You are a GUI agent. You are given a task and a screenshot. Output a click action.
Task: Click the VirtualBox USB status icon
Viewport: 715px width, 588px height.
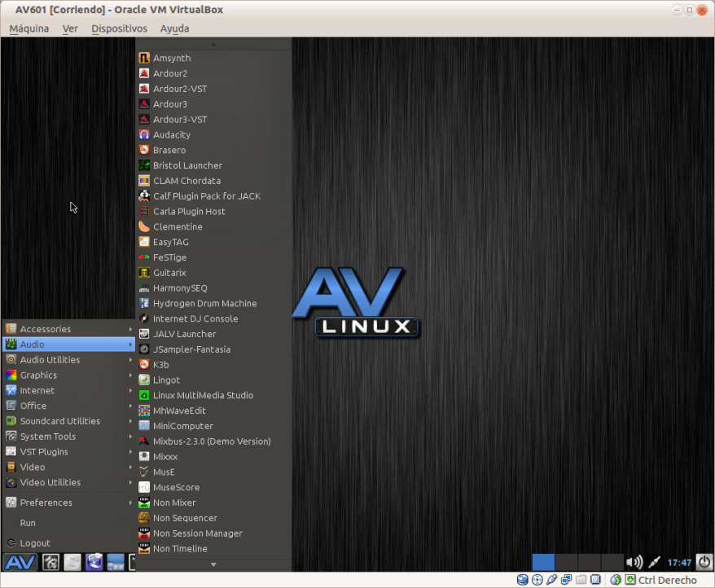552,580
